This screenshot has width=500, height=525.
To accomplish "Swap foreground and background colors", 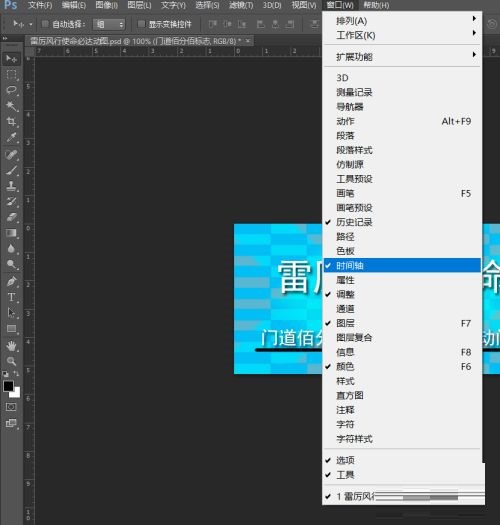I will (x=16, y=373).
